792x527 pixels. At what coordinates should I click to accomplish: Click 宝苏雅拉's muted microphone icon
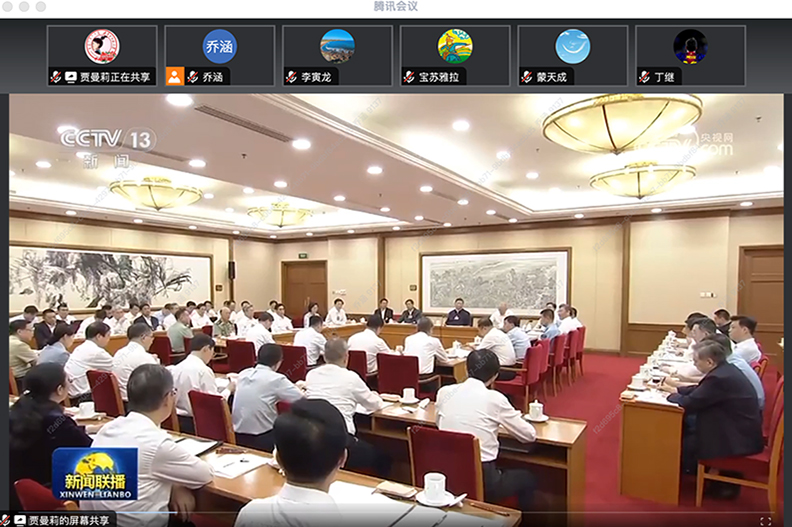pyautogui.click(x=410, y=77)
